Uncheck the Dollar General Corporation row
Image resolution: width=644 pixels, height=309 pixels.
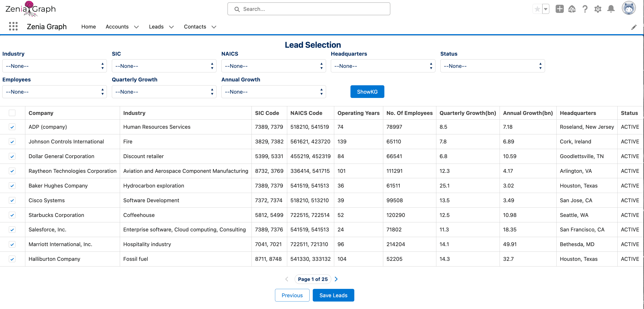click(x=12, y=156)
